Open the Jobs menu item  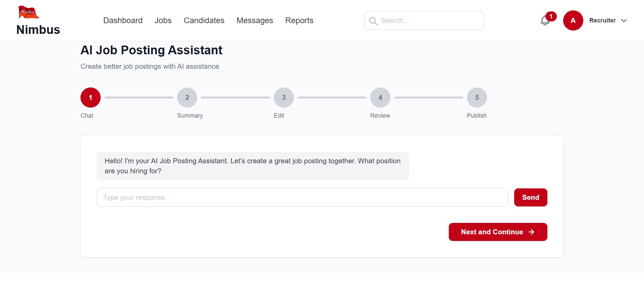pos(163,20)
